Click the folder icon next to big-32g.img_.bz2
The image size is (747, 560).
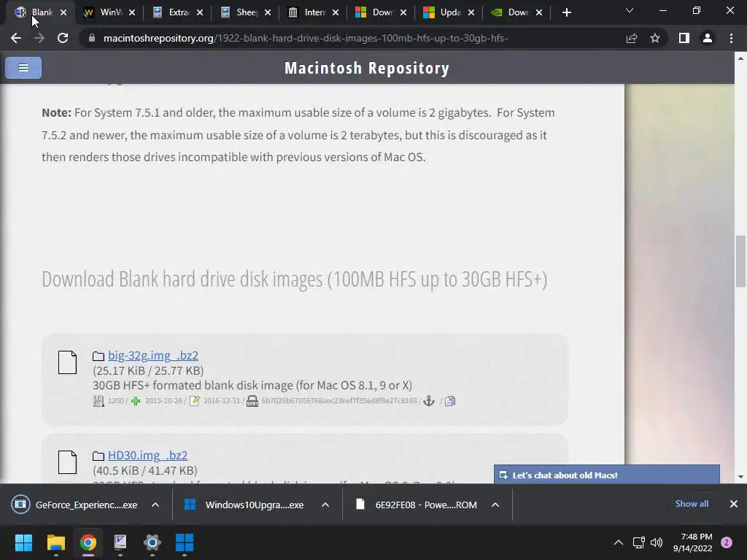pos(98,356)
